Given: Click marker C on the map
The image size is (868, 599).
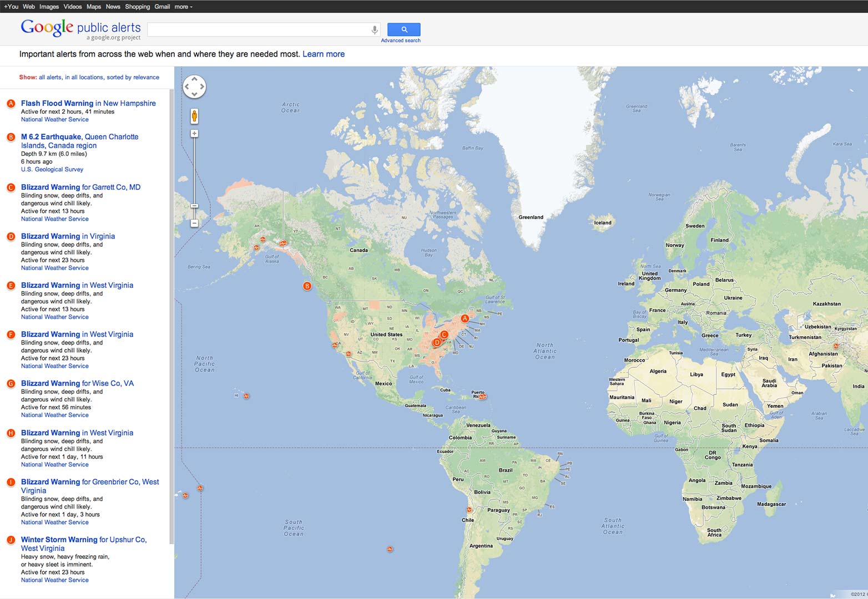Looking at the screenshot, I should 444,334.
